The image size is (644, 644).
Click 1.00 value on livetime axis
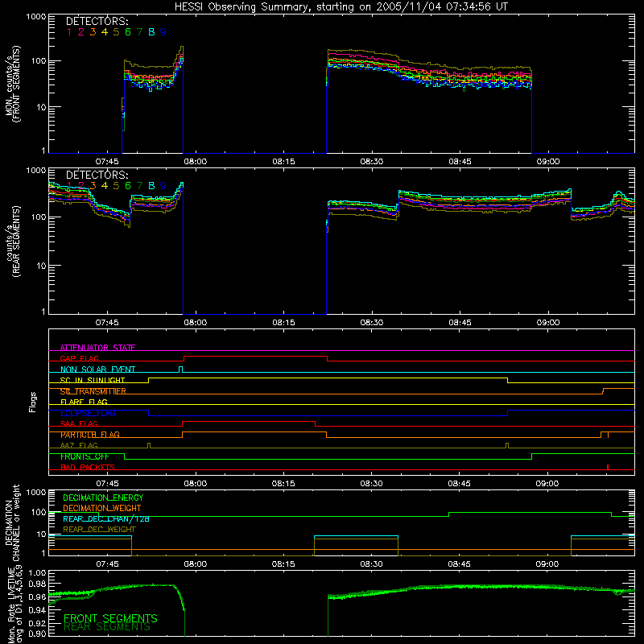[x=37, y=573]
